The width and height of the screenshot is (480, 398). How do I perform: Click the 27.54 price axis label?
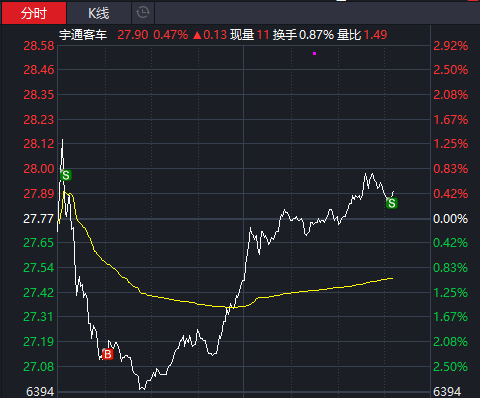click(x=39, y=268)
